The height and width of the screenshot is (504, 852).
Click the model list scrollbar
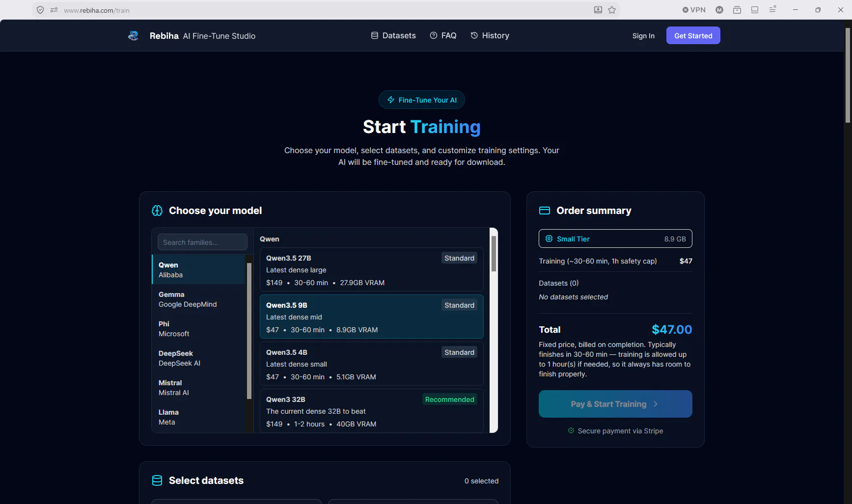[494, 254]
